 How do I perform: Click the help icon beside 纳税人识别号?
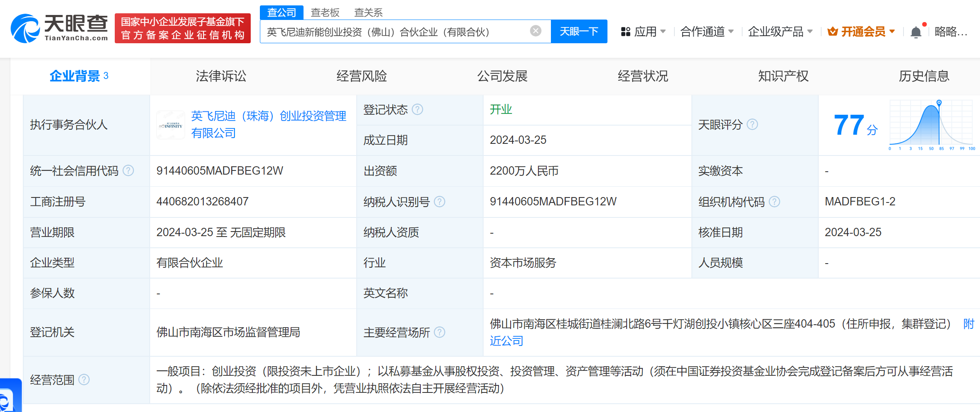click(439, 202)
